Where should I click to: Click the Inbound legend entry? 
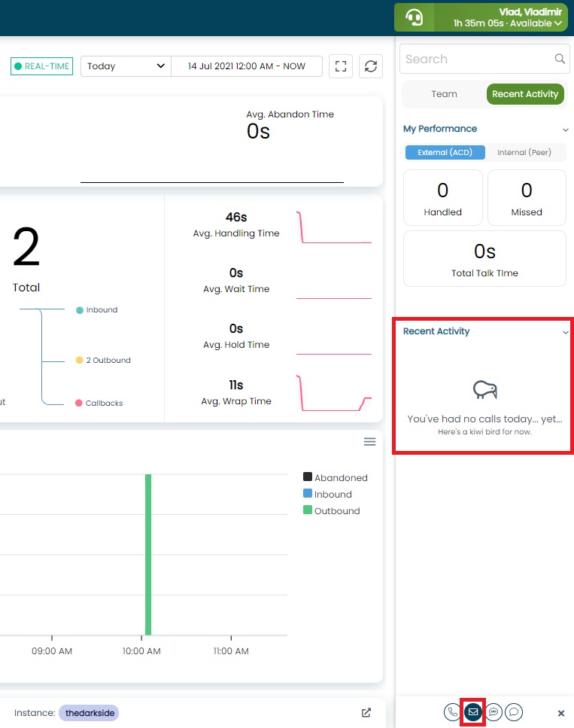coord(96,309)
